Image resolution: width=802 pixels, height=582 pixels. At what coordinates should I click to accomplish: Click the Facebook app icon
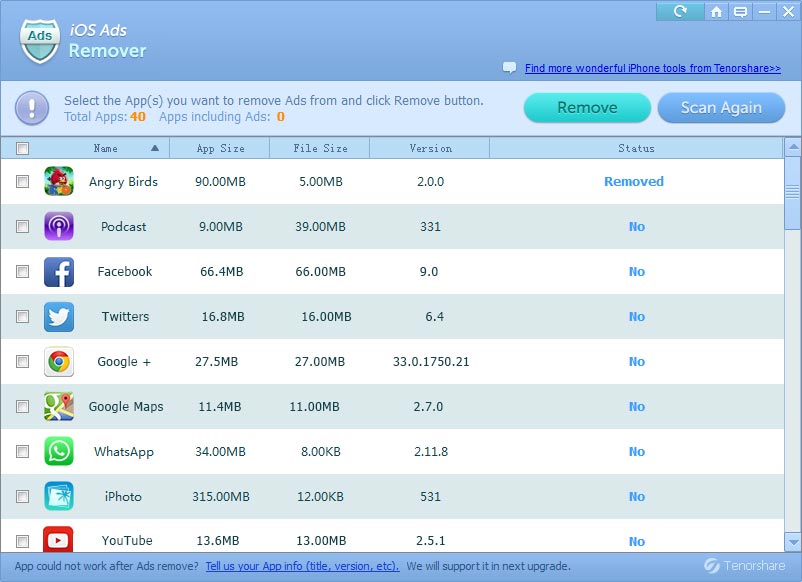(x=59, y=272)
